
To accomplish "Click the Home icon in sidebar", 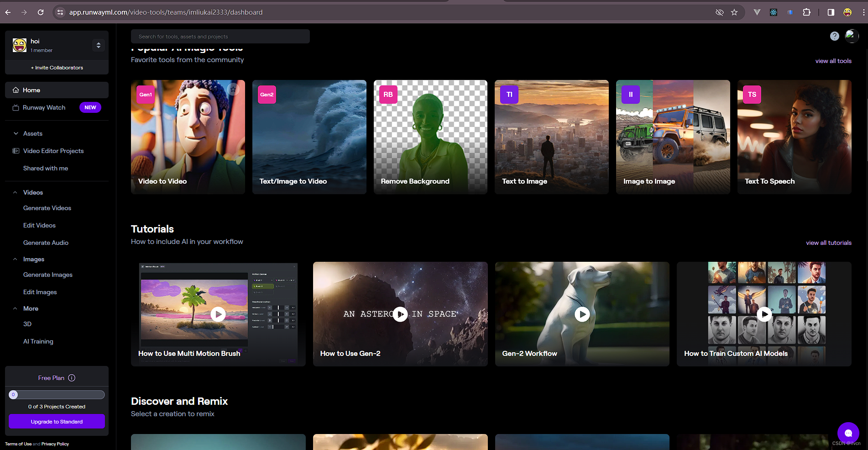I will (16, 90).
